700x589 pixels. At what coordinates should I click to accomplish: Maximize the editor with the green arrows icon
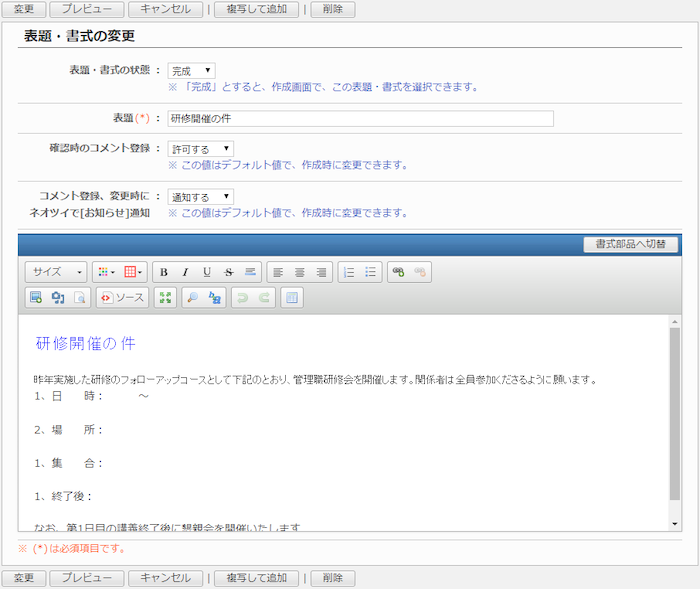(x=165, y=297)
